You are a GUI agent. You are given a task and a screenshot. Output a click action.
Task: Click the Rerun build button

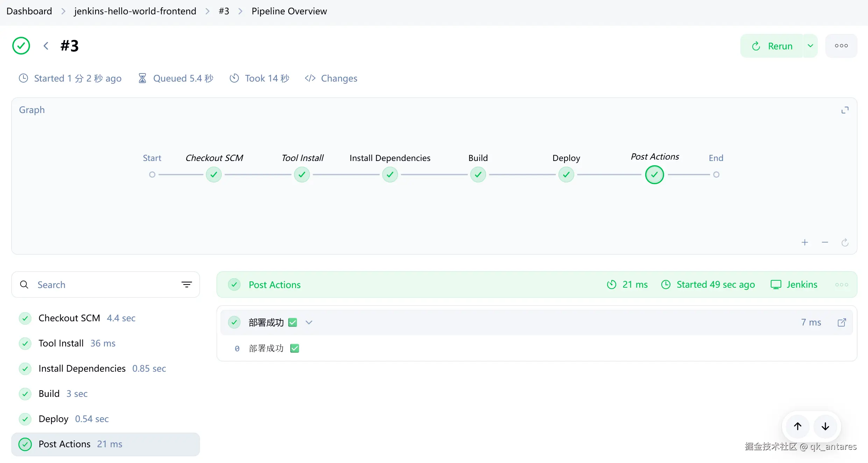tap(772, 46)
